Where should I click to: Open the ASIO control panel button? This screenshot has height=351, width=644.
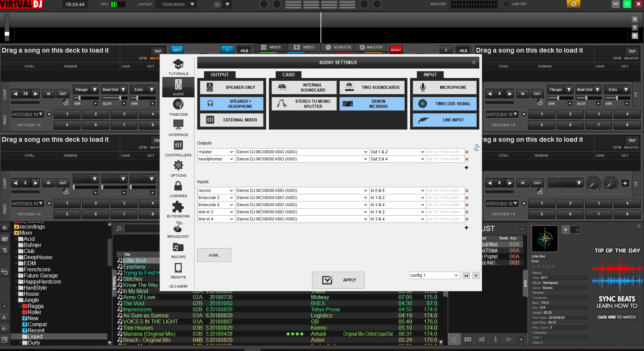[214, 255]
